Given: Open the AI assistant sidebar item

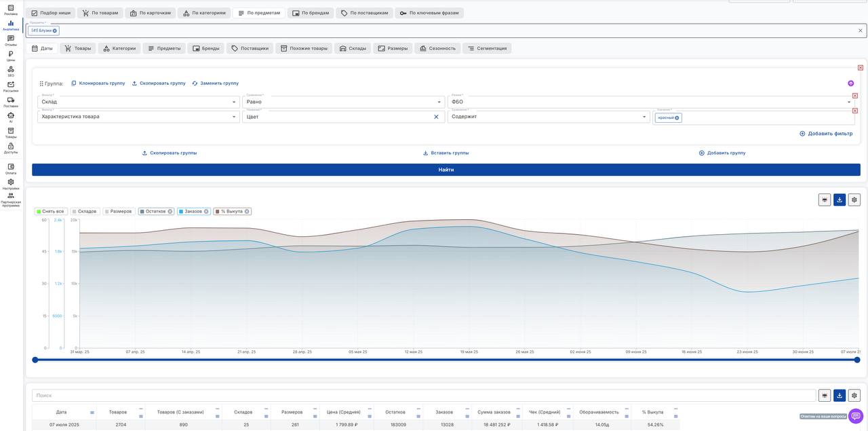Looking at the screenshot, I should point(11,117).
